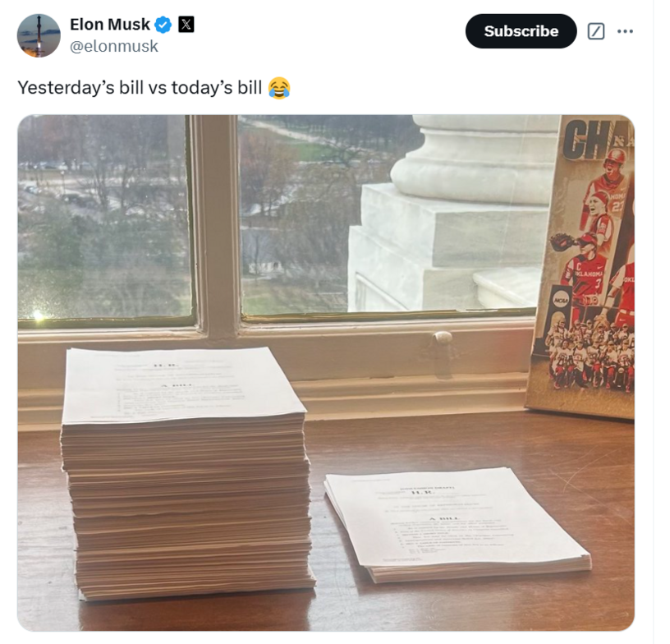Open the three-dot more options menu

point(625,31)
